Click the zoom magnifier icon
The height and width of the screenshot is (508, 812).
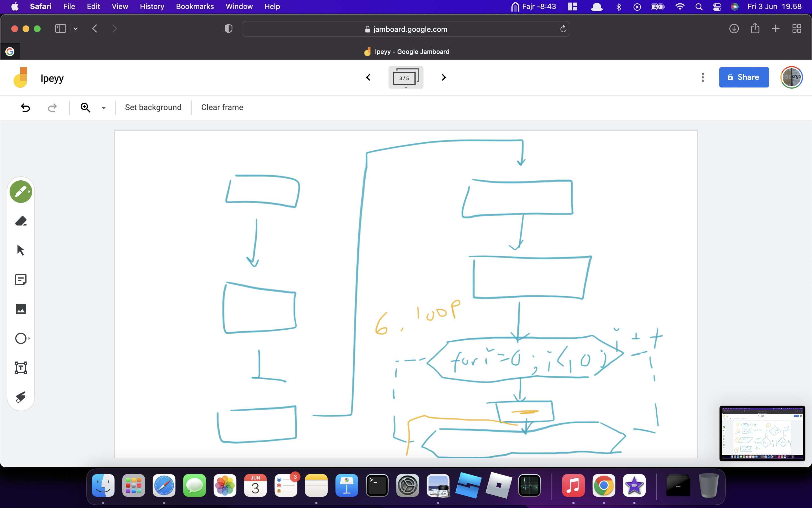tap(85, 108)
